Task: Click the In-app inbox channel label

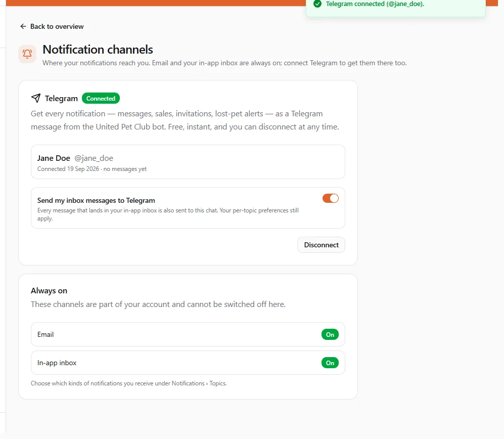Action: [57, 363]
